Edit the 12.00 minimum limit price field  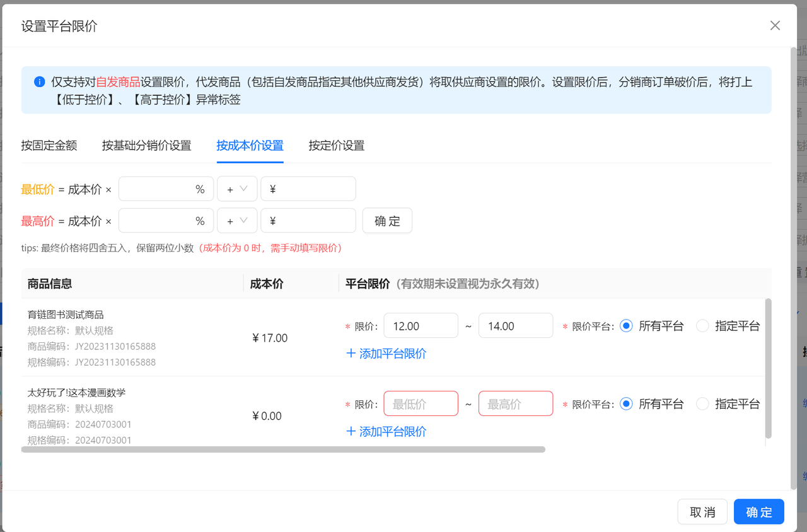click(x=421, y=326)
